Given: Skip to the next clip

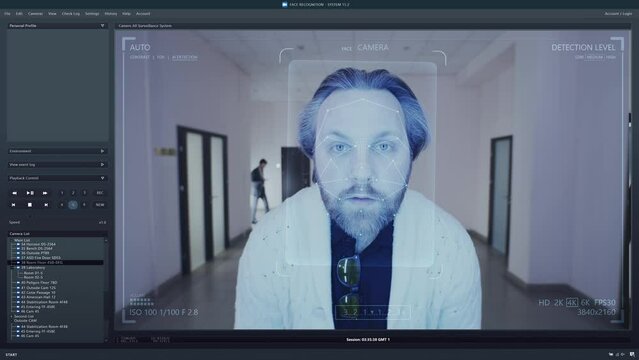Looking at the screenshot, I should (46, 205).
